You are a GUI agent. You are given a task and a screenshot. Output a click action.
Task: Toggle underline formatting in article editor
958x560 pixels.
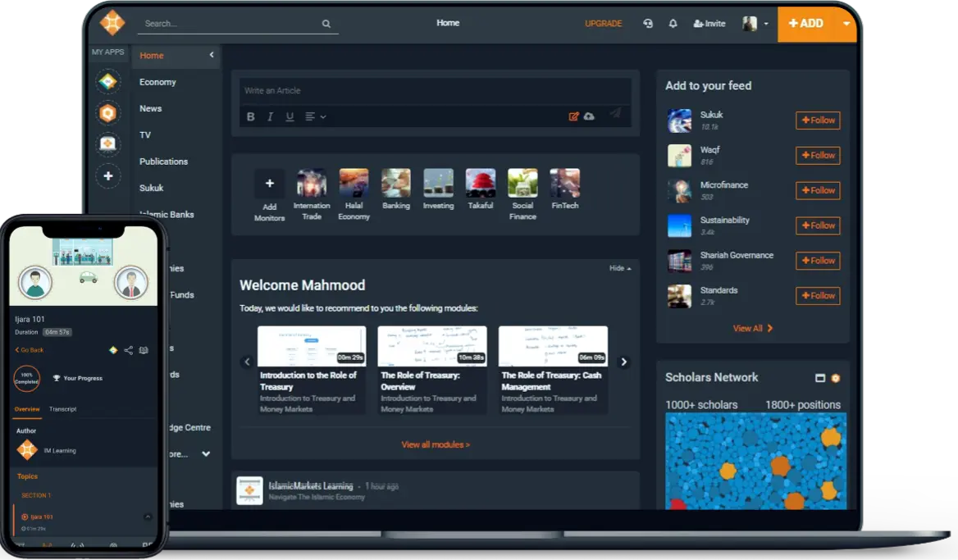pos(290,116)
